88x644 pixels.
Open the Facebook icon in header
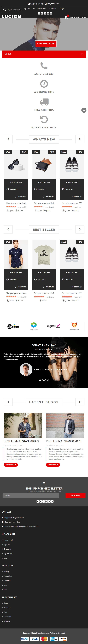pos(39,13)
